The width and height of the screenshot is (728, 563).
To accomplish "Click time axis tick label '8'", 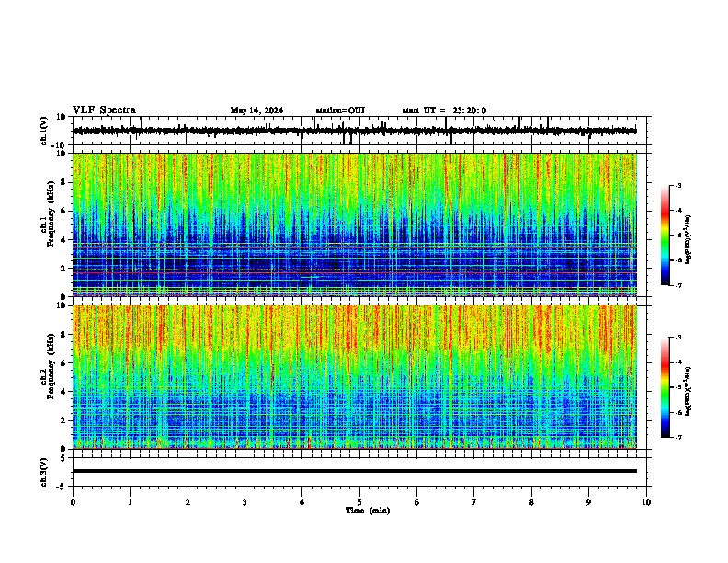I will click(x=531, y=502).
